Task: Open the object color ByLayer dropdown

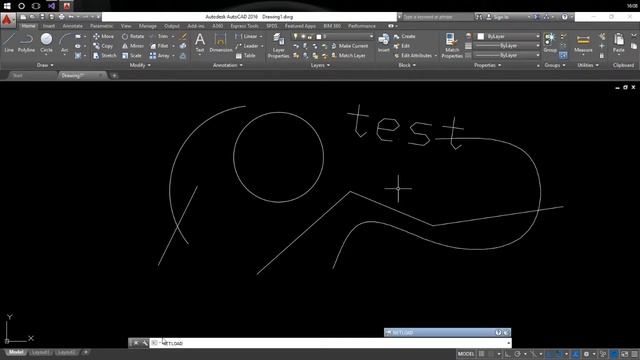Action: coord(509,36)
